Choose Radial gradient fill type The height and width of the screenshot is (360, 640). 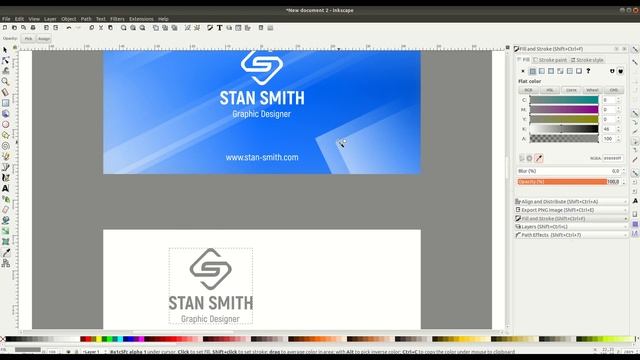tap(551, 71)
